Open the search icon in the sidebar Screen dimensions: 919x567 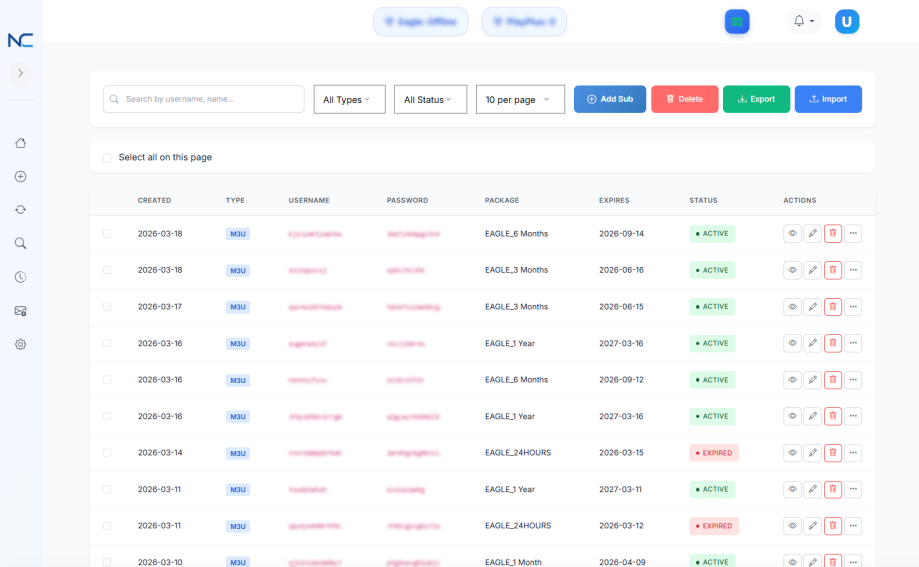pyautogui.click(x=20, y=243)
